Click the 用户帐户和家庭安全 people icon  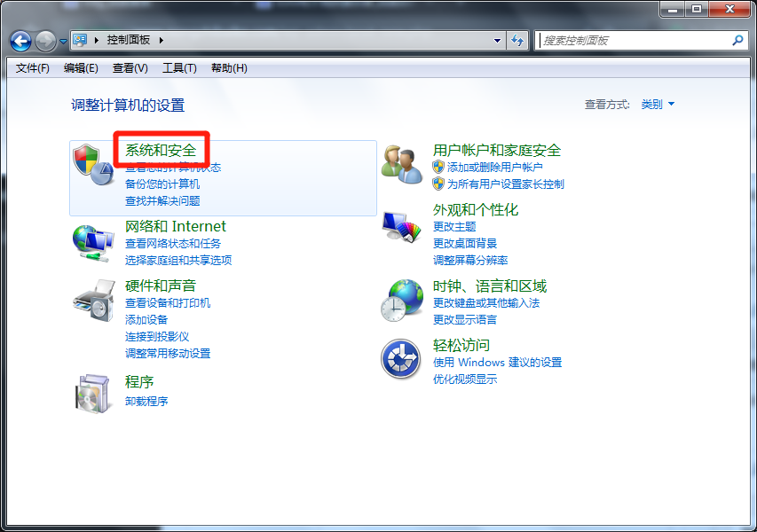point(402,165)
